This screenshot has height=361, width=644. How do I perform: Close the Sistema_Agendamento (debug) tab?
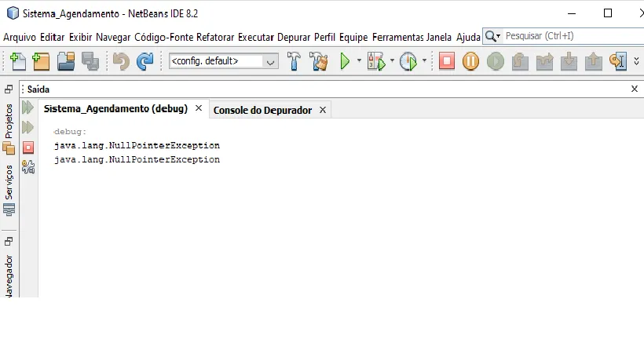[x=199, y=108]
